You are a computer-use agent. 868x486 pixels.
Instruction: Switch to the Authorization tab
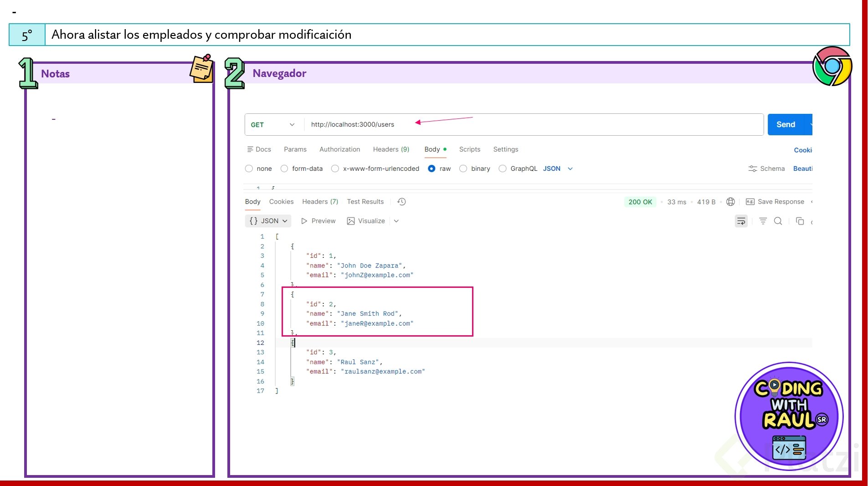pos(339,149)
